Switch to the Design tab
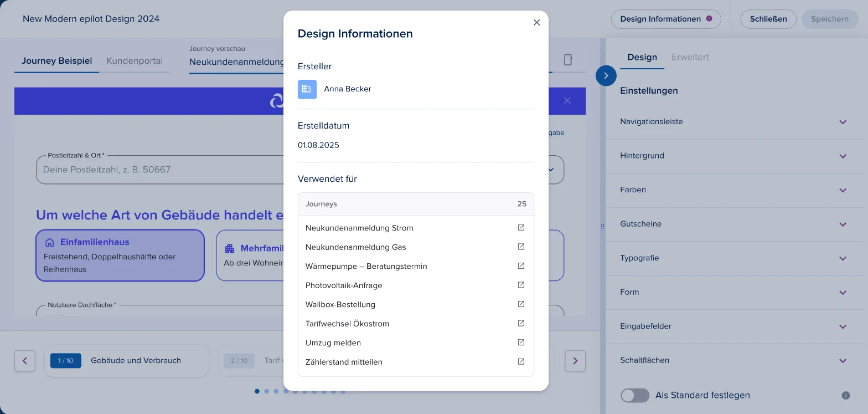The height and width of the screenshot is (414, 868). [x=642, y=57]
